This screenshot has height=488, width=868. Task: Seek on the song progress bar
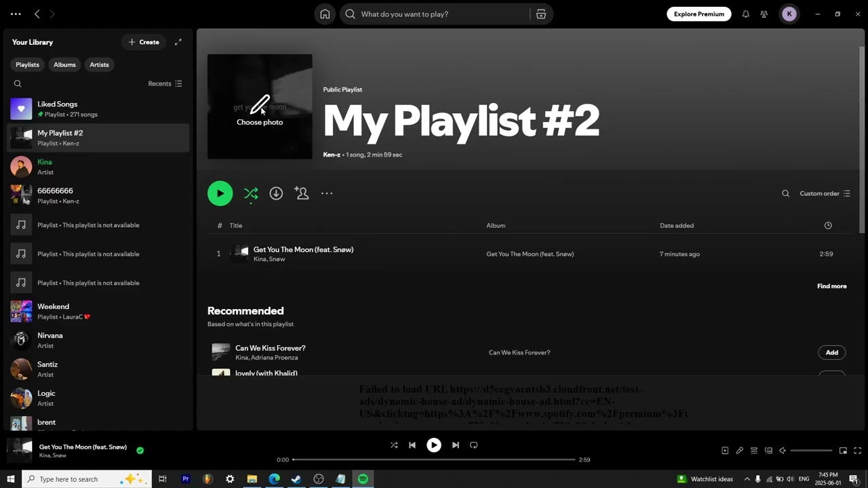pyautogui.click(x=434, y=460)
